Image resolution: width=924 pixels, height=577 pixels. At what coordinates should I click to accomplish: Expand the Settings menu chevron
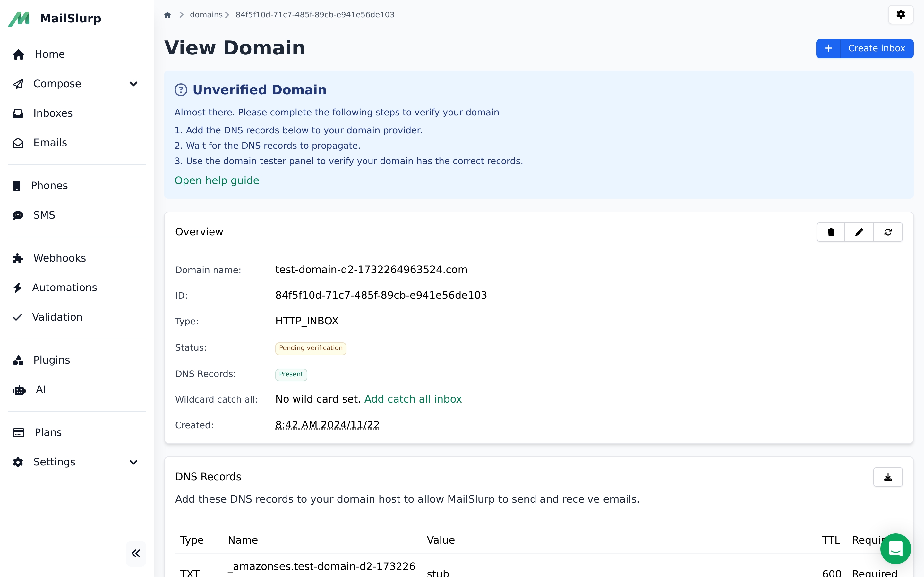click(x=133, y=462)
